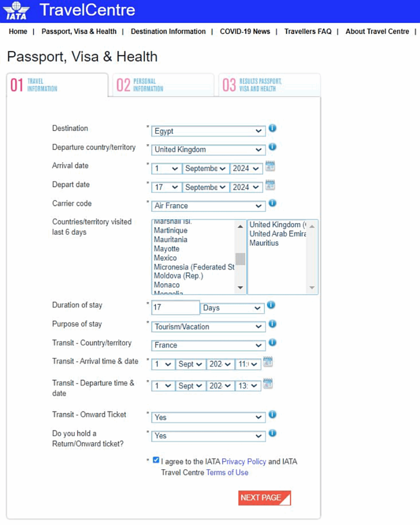Viewport: 420px width, 525px height.
Task: Open the Purpose of stay dropdown
Action: point(208,327)
